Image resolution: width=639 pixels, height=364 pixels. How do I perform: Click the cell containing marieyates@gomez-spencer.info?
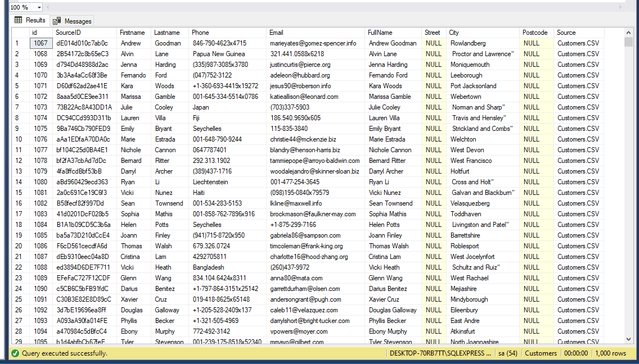click(x=313, y=43)
